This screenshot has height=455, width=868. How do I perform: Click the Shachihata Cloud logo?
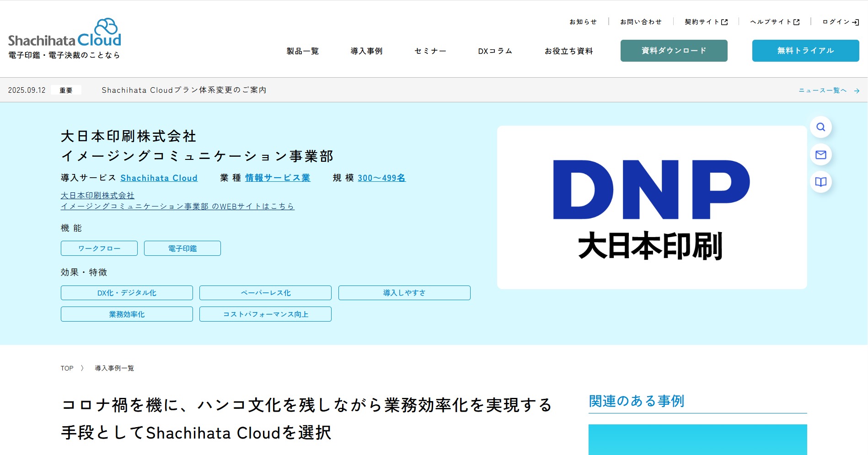click(64, 38)
